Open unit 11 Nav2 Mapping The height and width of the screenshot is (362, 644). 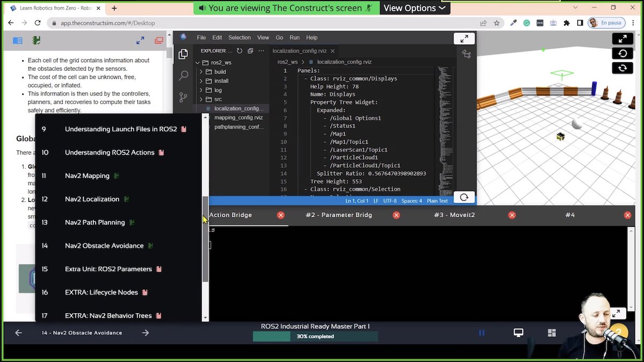click(x=87, y=176)
